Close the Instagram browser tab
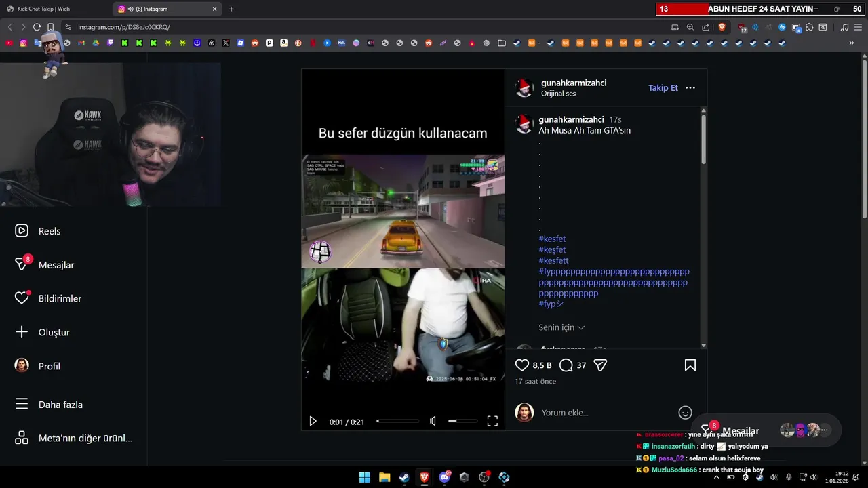Screen dimensions: 868x488 pos(215,9)
